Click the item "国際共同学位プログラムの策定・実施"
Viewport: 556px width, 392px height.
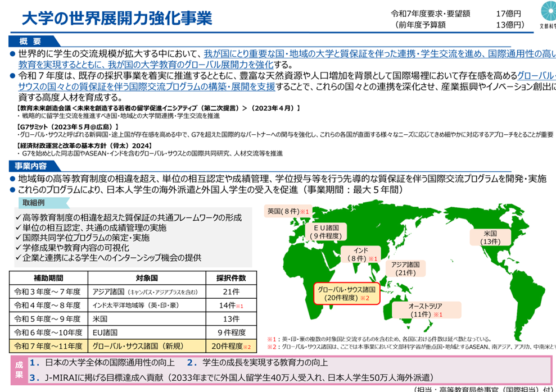86,237
